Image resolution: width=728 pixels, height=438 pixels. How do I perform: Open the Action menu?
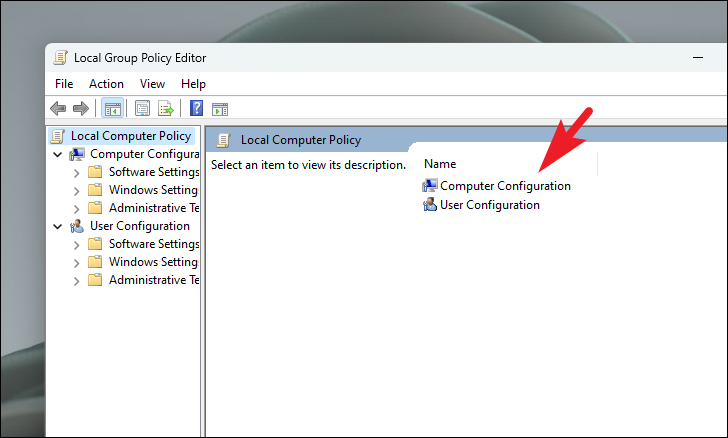coord(106,84)
